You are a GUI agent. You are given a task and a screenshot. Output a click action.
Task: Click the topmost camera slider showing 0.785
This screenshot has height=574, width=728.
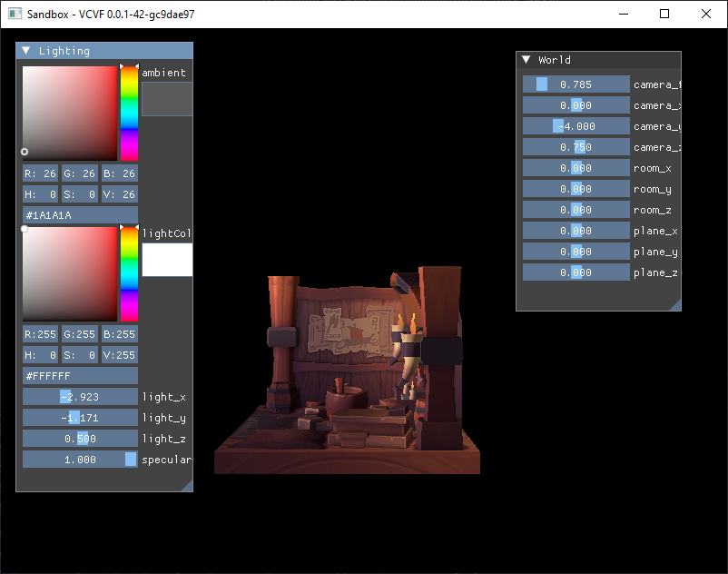[x=576, y=84]
